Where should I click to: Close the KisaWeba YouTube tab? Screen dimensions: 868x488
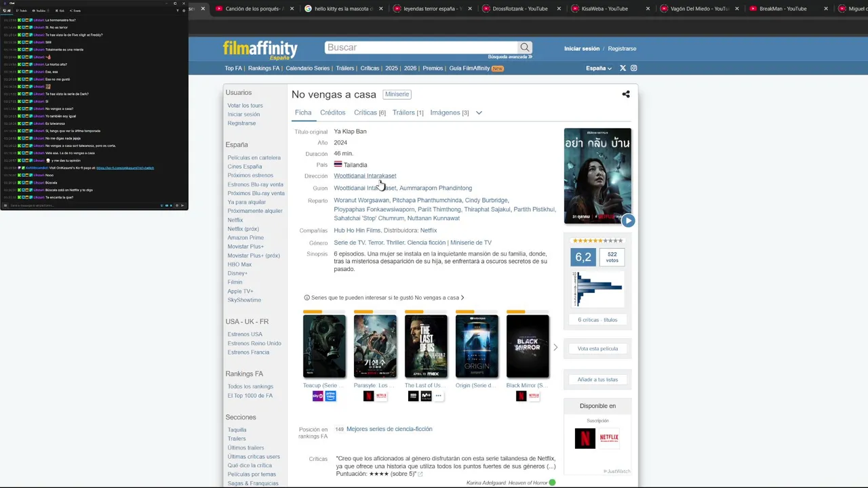pyautogui.click(x=648, y=9)
